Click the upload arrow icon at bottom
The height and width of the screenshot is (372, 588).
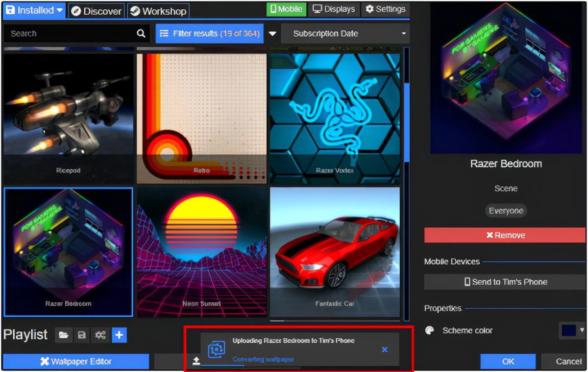196,361
